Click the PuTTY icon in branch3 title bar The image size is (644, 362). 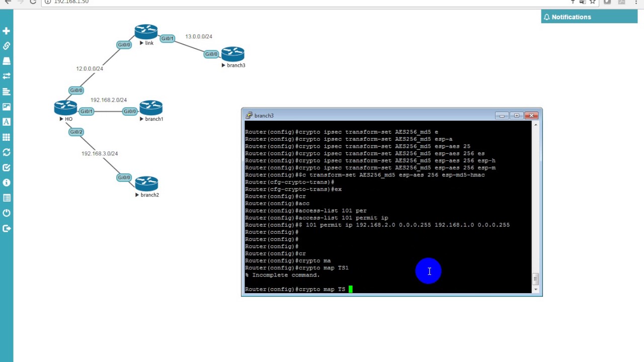[249, 116]
